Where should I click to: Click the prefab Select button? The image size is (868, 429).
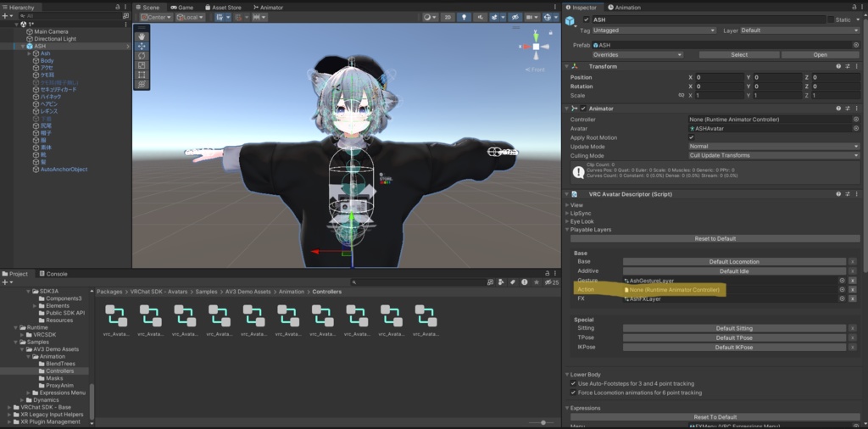click(739, 55)
